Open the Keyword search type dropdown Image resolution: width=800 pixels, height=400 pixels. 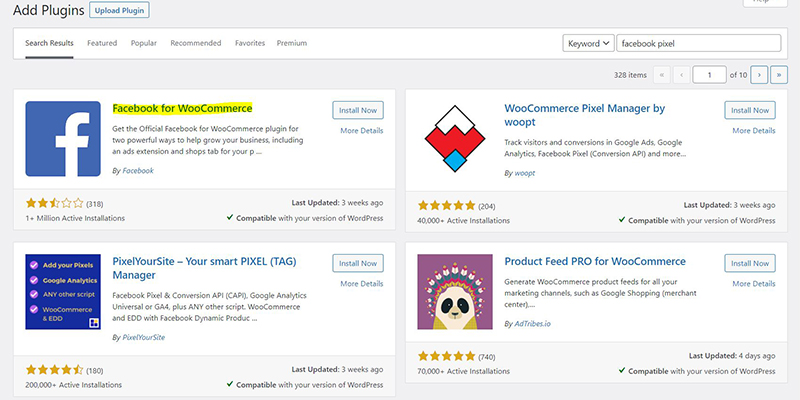click(588, 43)
